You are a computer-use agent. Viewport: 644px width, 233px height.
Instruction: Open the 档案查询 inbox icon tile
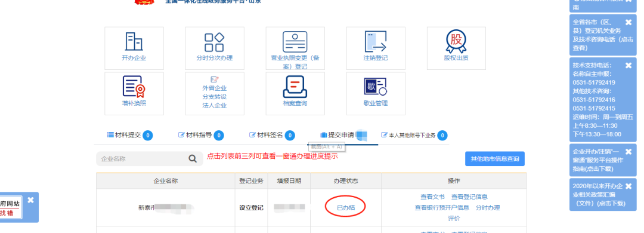pos(295,93)
